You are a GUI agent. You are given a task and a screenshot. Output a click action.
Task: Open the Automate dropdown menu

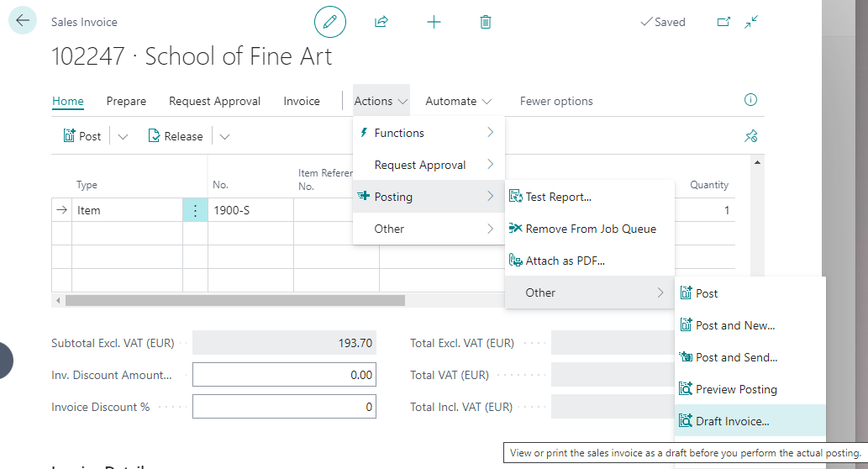[x=459, y=101]
